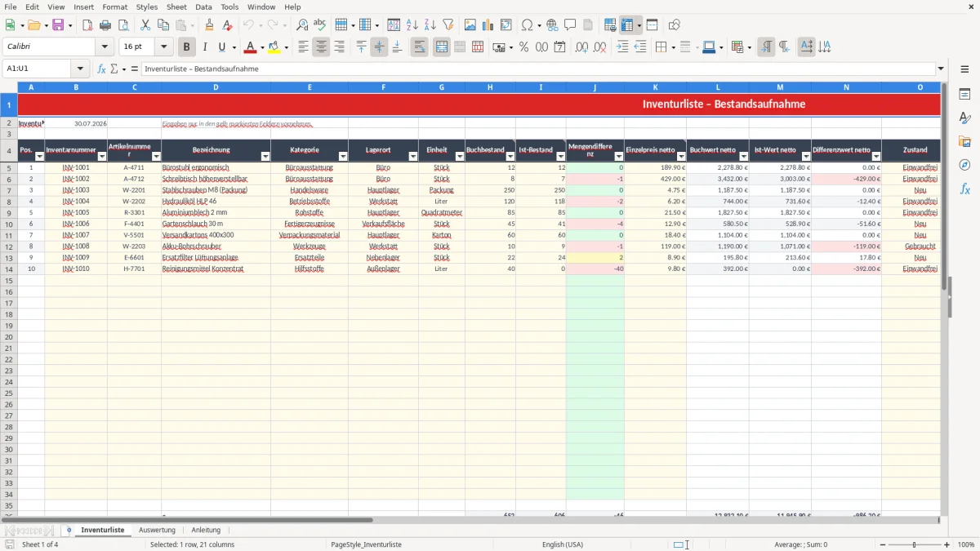Open Sidebar Gallery icon
This screenshot has width=980, height=551.
(964, 141)
